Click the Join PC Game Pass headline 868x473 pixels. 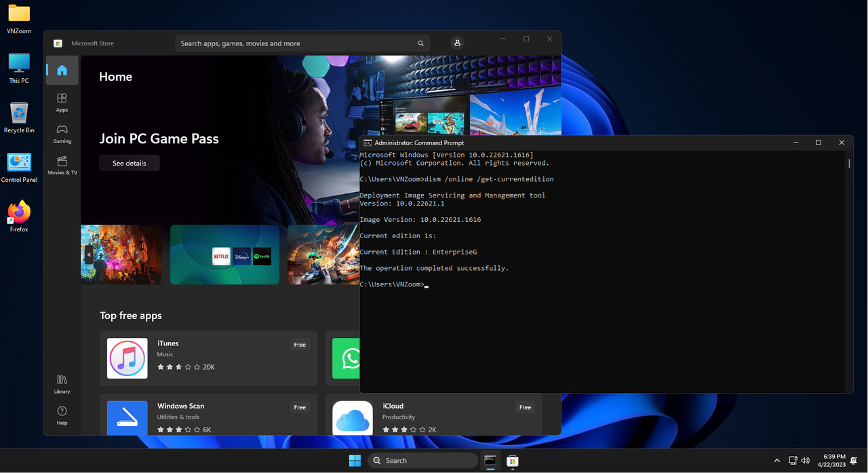[x=159, y=138]
